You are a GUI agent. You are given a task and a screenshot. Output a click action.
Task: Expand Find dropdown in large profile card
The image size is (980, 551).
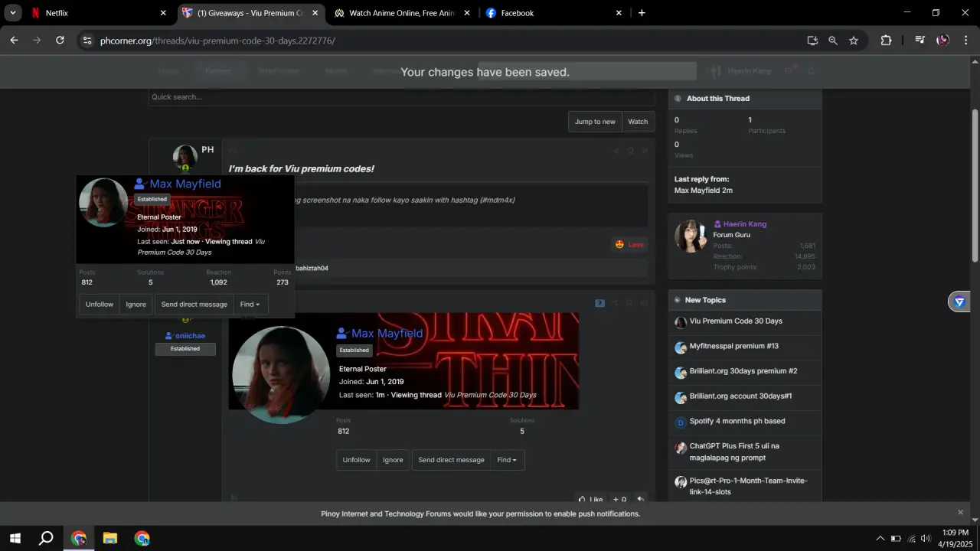508,460
